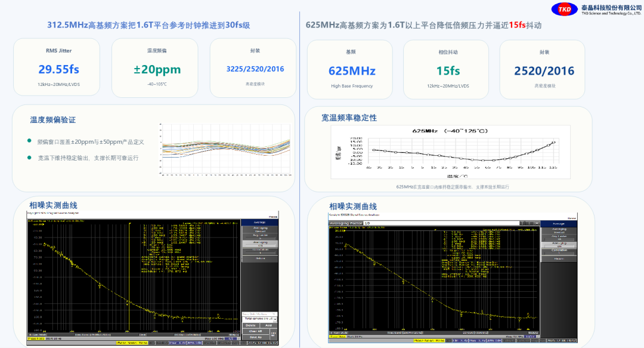Click the Save As button
644x348 pixels.
click(255, 337)
